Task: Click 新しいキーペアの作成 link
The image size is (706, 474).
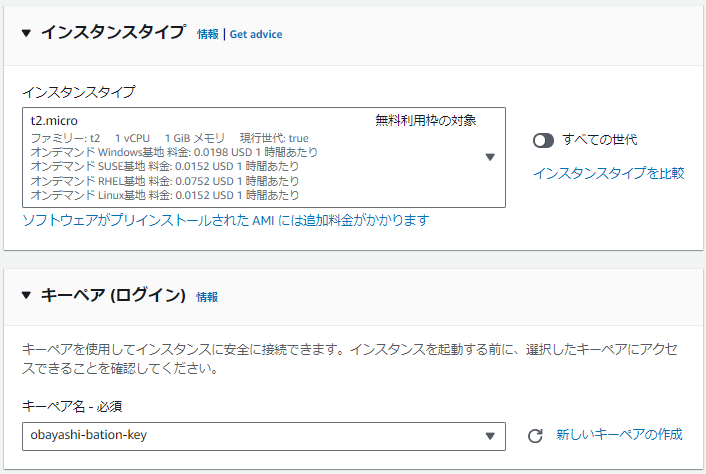Action: pyautogui.click(x=619, y=434)
